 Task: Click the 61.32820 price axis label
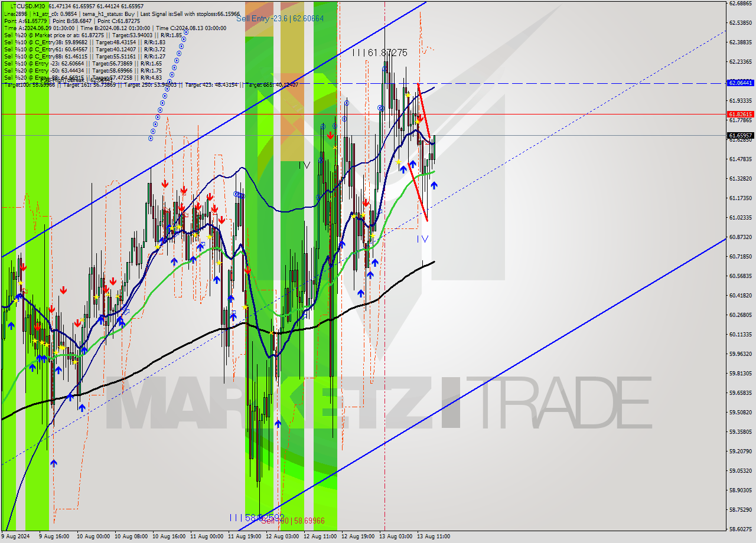point(741,178)
